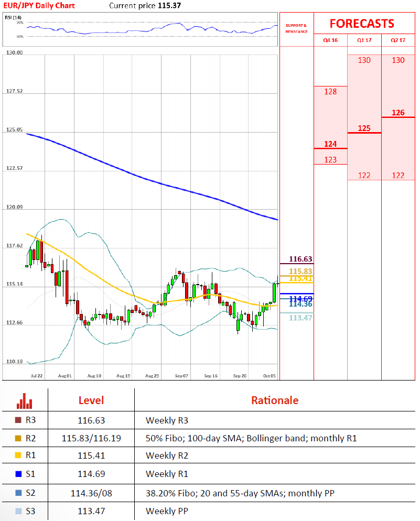Open the Q2 17 forecast column header
Screen dimensions: 420x521
(x=398, y=40)
